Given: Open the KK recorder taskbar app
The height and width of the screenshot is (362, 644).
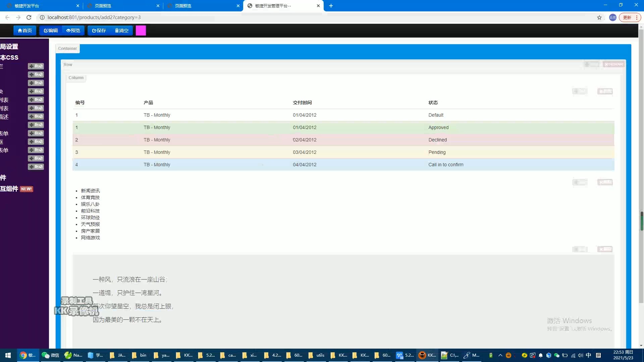Looking at the screenshot, I should [427, 355].
